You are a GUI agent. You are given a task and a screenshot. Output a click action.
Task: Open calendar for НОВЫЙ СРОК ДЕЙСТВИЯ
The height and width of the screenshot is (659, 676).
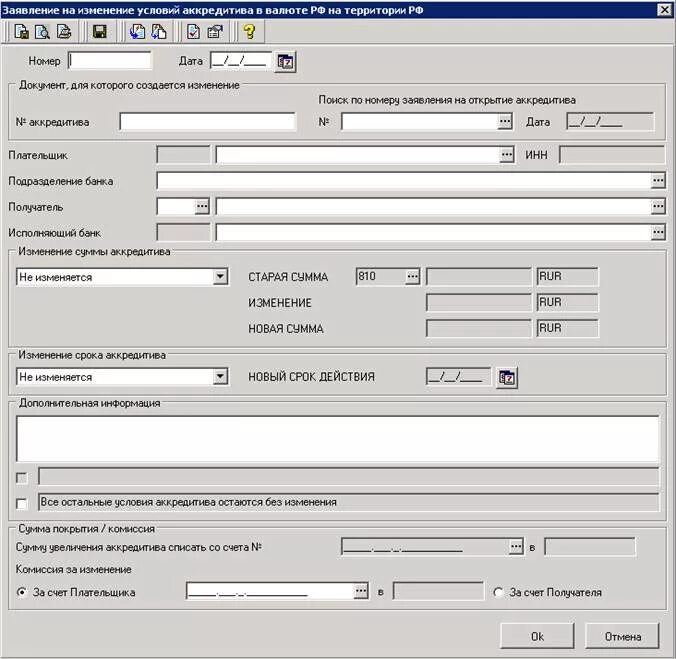click(507, 378)
